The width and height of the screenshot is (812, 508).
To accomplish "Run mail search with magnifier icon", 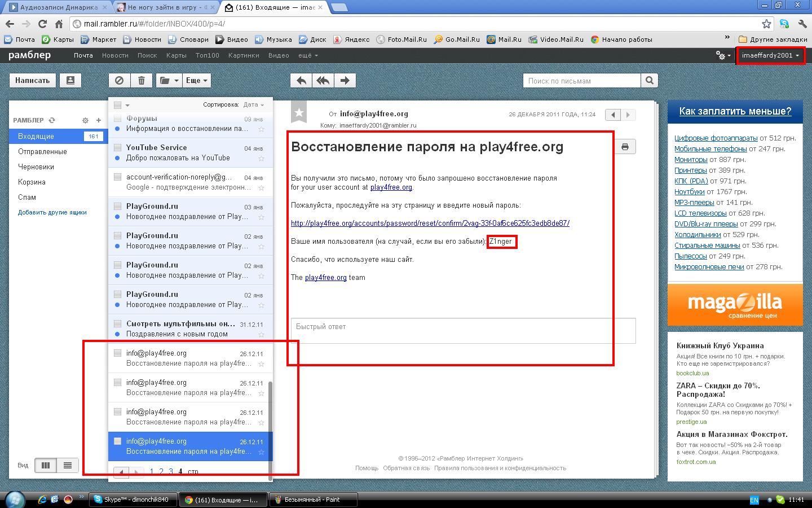I will [x=650, y=81].
